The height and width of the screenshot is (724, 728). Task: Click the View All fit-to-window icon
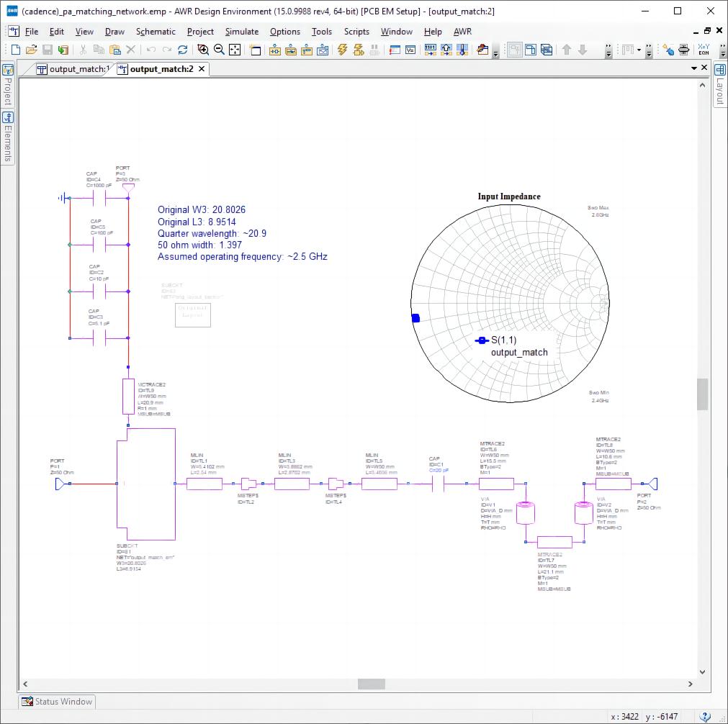coord(235,50)
